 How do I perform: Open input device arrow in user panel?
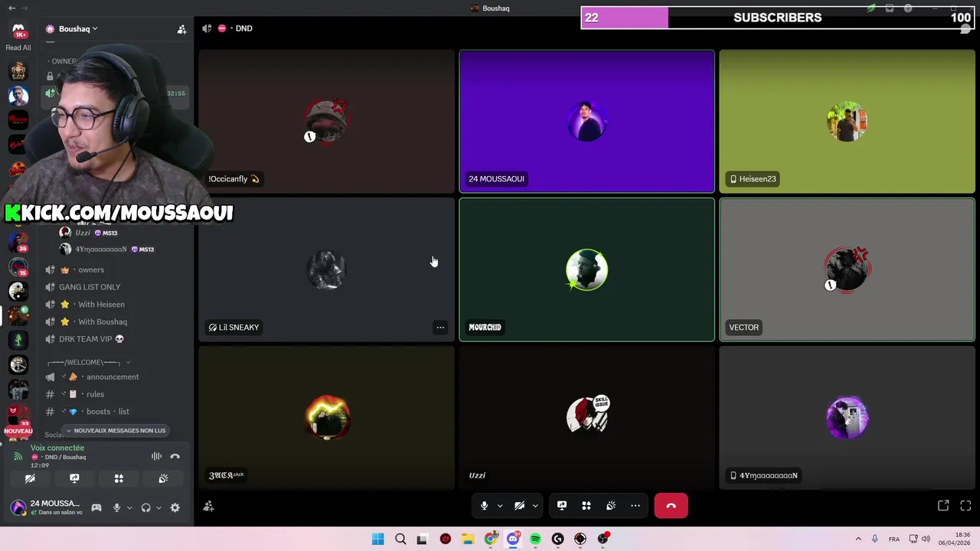[129, 507]
